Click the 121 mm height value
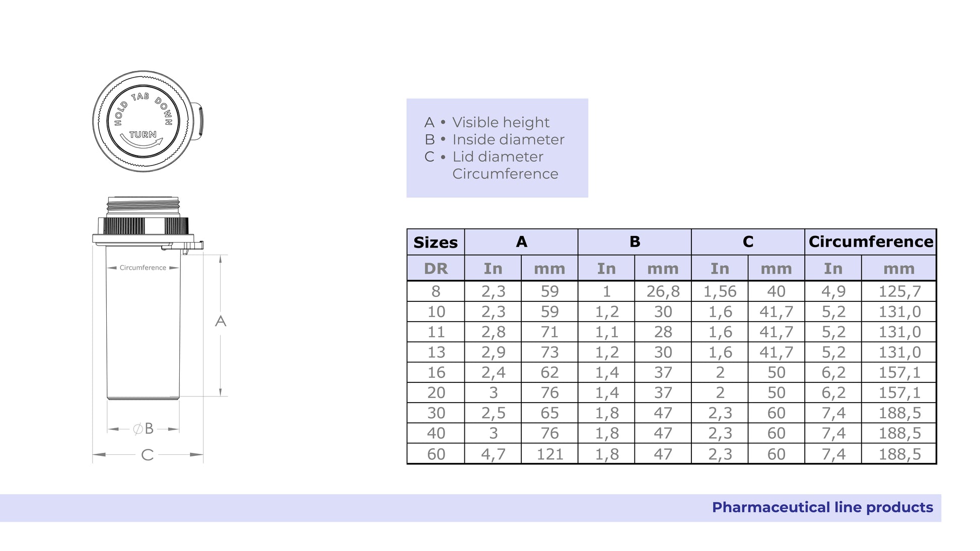 click(549, 454)
